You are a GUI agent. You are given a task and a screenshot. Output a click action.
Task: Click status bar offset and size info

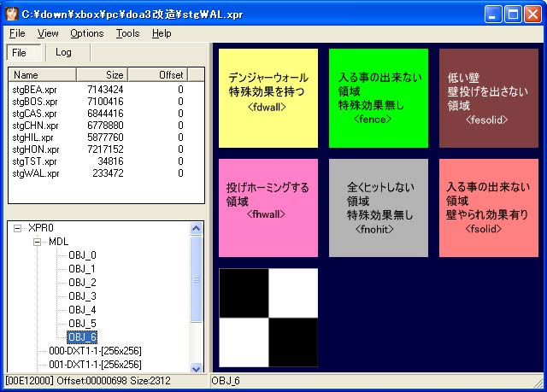point(88,381)
